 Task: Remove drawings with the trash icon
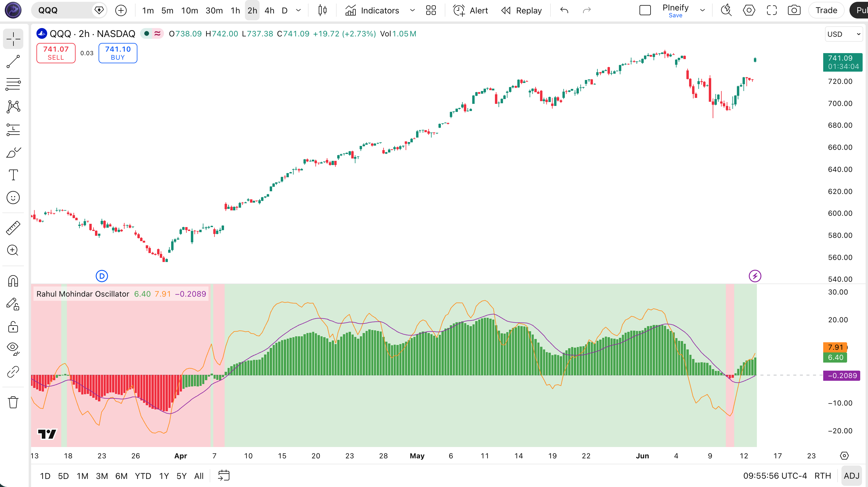click(x=13, y=402)
